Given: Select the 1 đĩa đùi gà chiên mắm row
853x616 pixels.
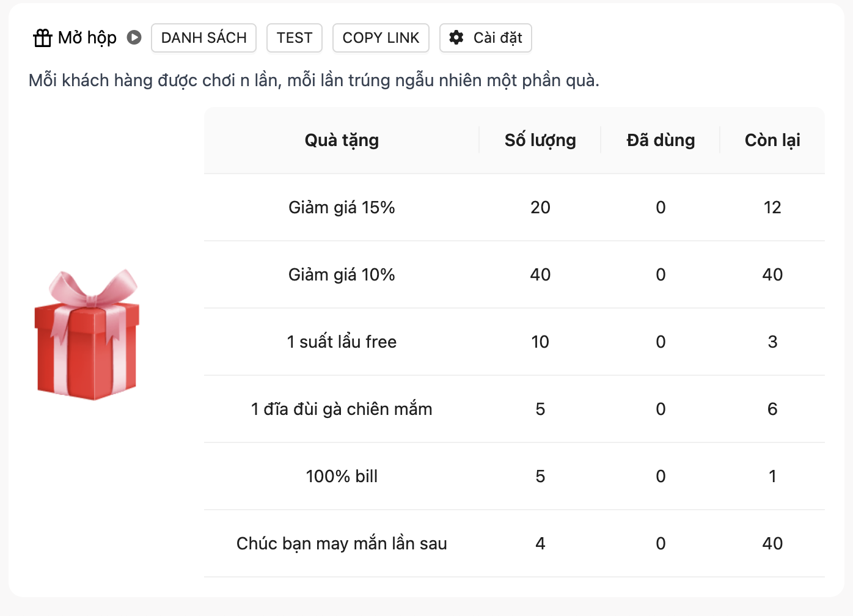Looking at the screenshot, I should (342, 409).
